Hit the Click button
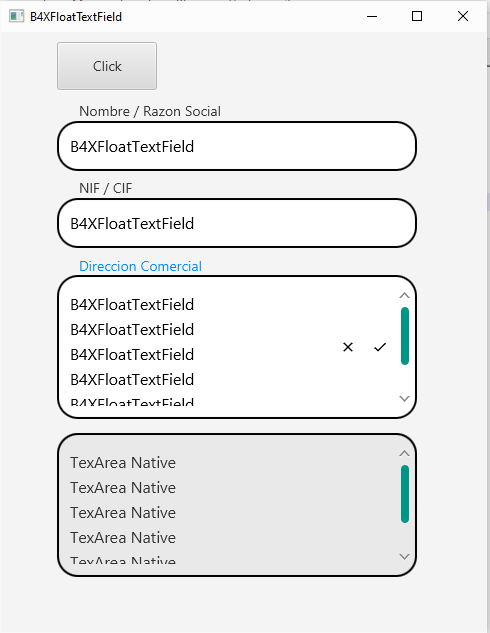The height and width of the screenshot is (633, 490). tap(107, 66)
